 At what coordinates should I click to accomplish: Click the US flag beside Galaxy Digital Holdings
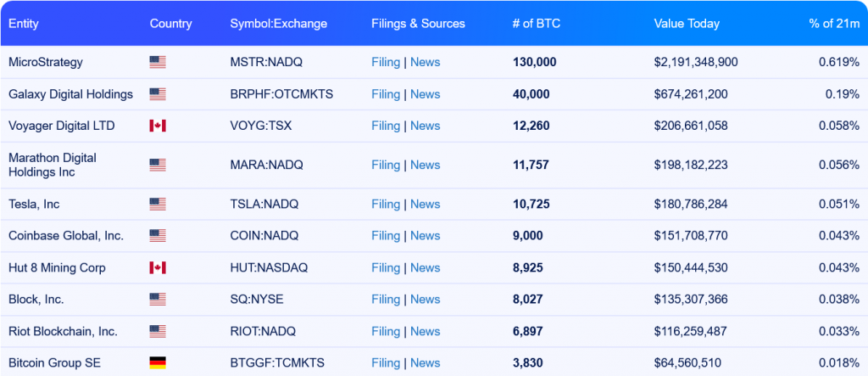coord(157,94)
